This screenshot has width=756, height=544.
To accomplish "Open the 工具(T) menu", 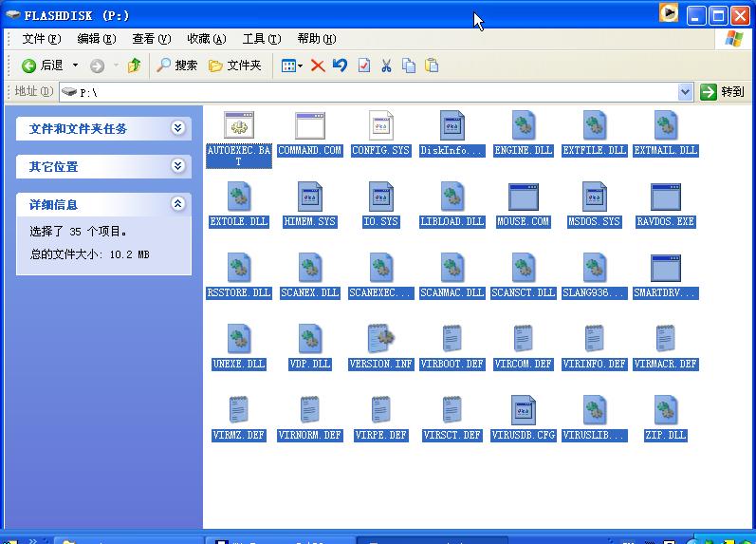I will coord(261,39).
